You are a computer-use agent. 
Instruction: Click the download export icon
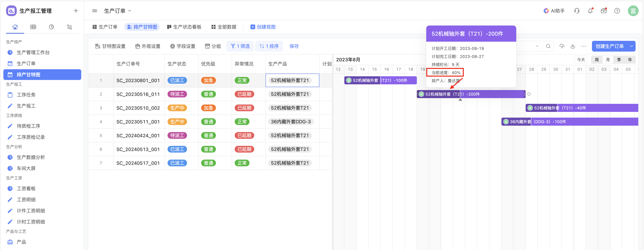click(573, 46)
